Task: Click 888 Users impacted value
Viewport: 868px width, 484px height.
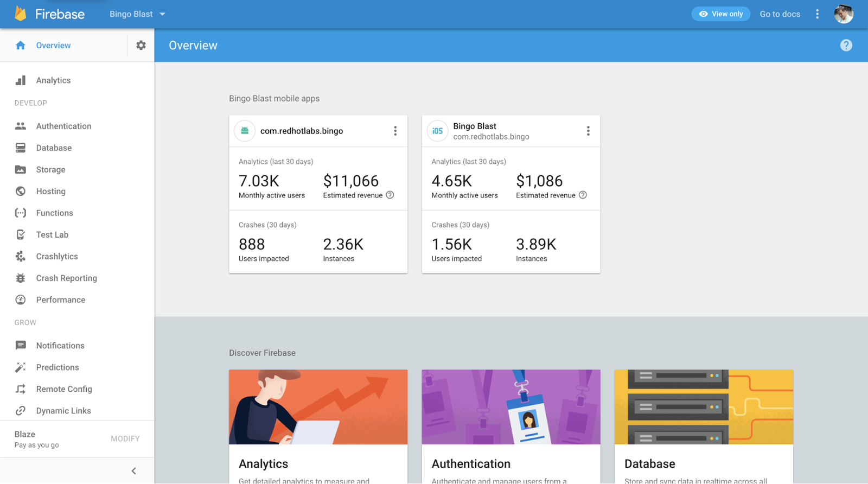Action: pos(252,244)
